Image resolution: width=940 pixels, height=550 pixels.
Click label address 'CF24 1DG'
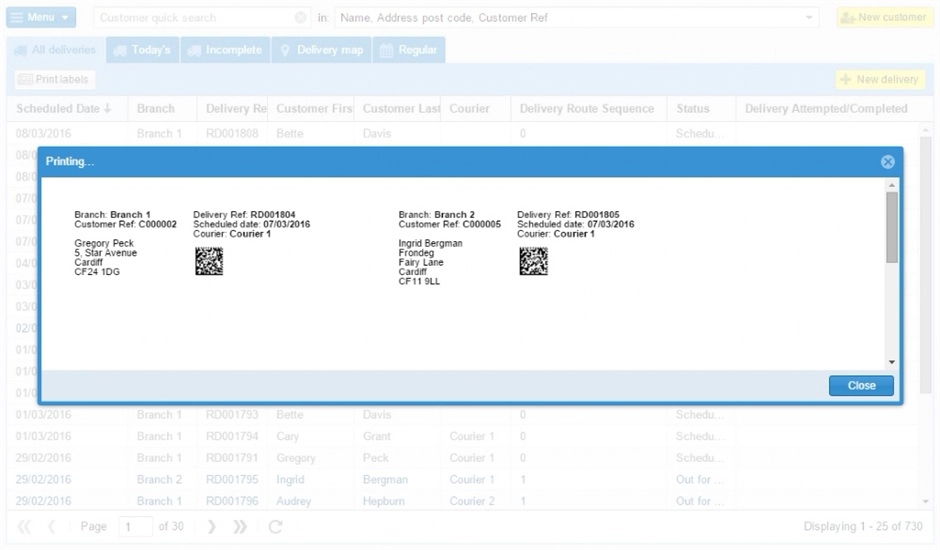(97, 272)
